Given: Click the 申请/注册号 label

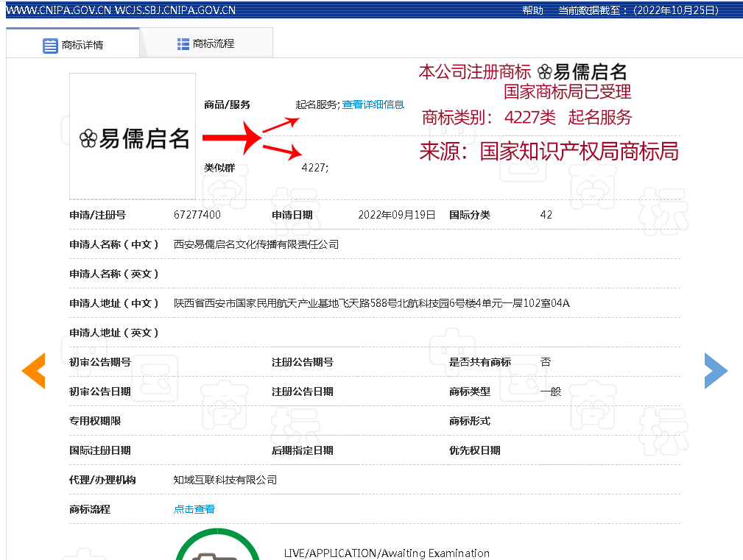Looking at the screenshot, I should click(x=98, y=215).
